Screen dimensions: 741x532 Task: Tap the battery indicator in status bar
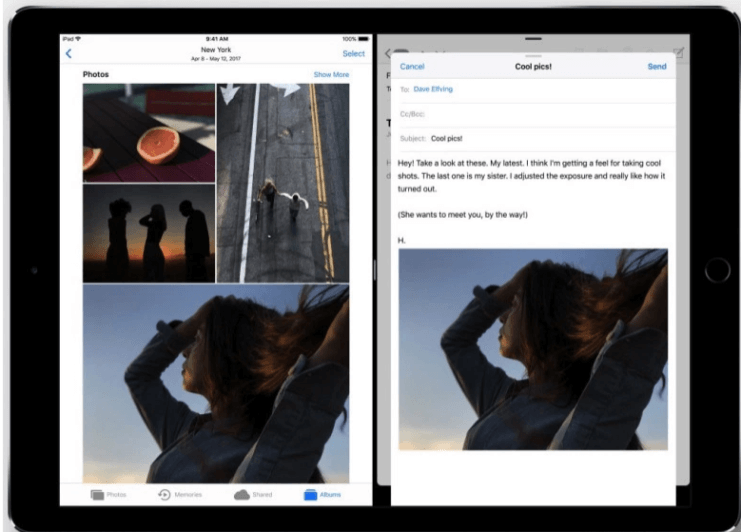tap(363, 39)
